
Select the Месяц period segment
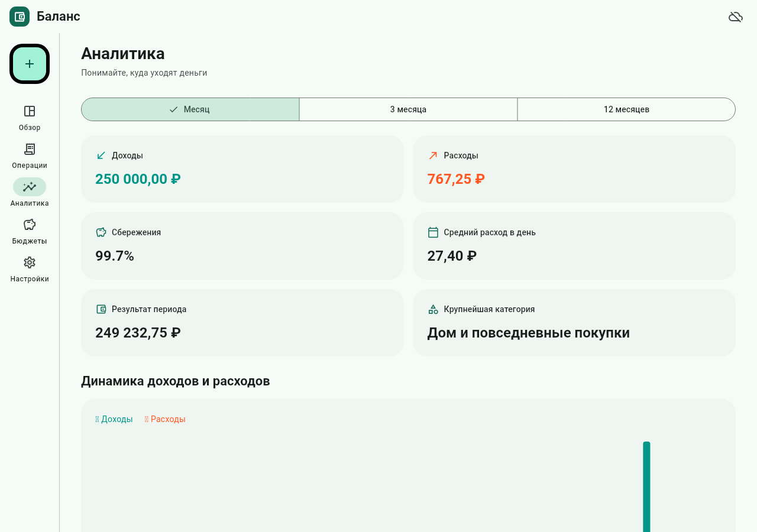point(190,109)
